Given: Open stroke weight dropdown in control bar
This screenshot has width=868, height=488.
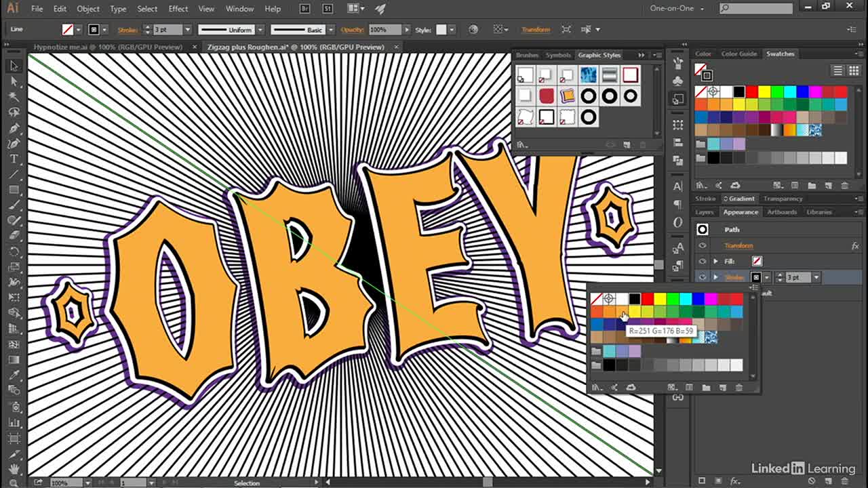Looking at the screenshot, I should click(x=188, y=30).
